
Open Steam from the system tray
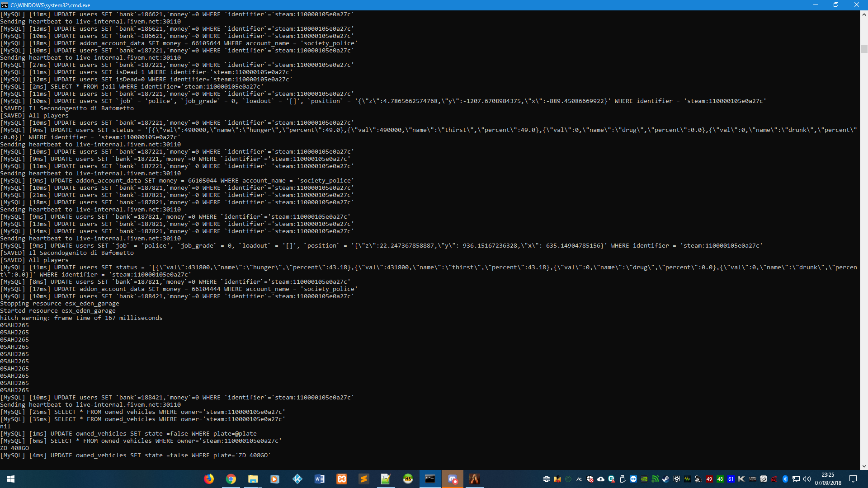click(666, 479)
